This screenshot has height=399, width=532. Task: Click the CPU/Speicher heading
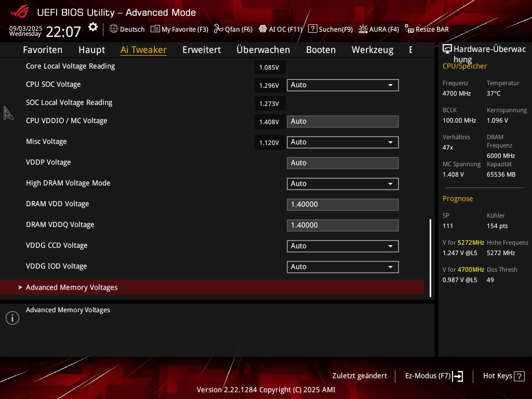click(x=464, y=66)
